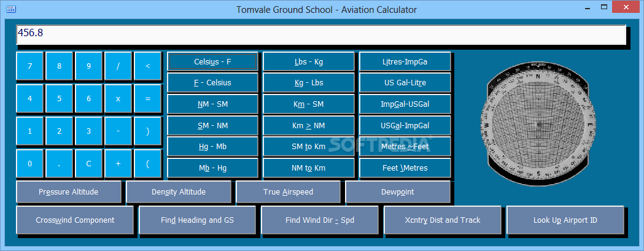Image resolution: width=644 pixels, height=251 pixels.
Task: Click the plus (+) key
Action: pyautogui.click(x=118, y=163)
